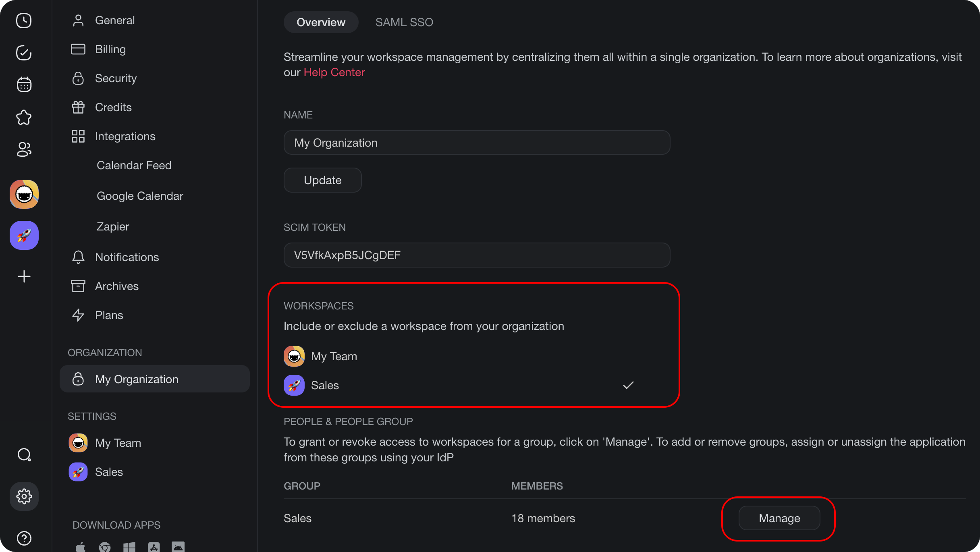The image size is (980, 552).
Task: Click the Update button
Action: pos(322,180)
